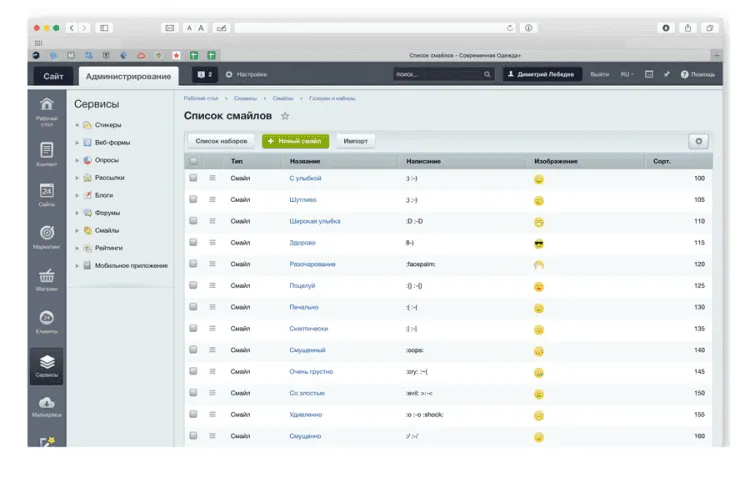This screenshot has width=750, height=483.
Task: Expand the Опросы tree node
Action: click(77, 160)
